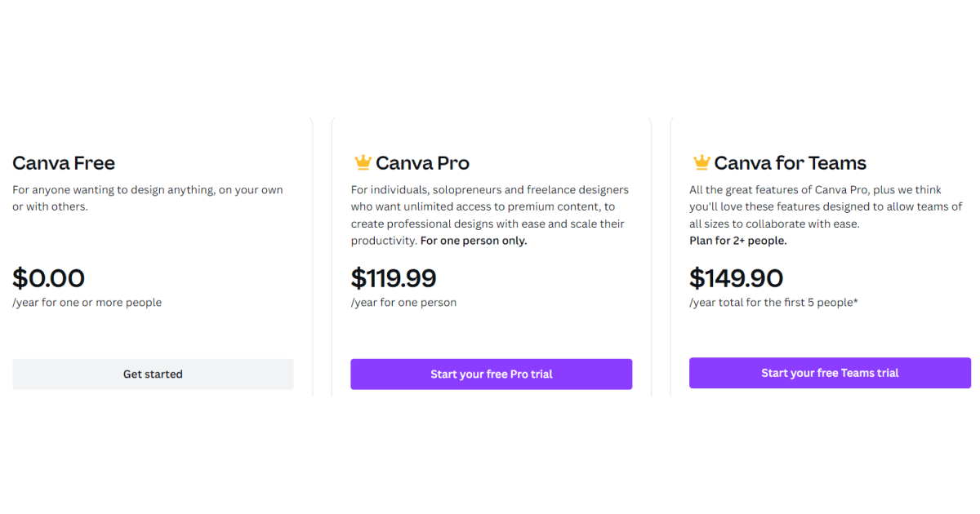
Task: Click the crown icon beside Canva Pro
Action: (362, 162)
